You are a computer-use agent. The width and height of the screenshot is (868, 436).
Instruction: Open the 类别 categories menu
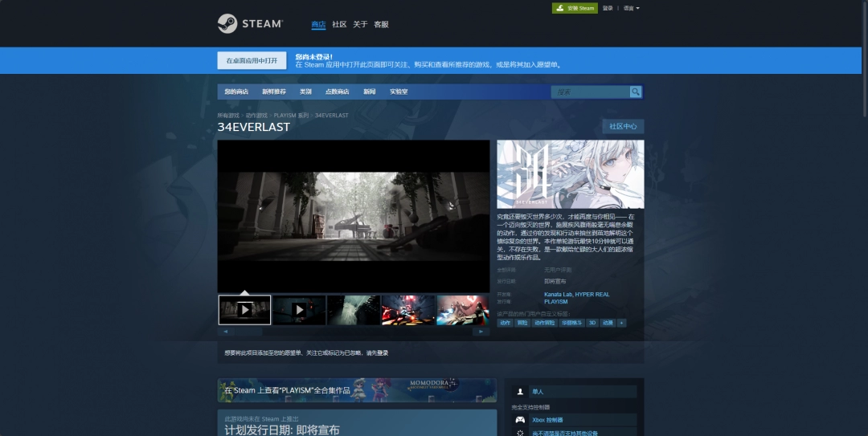(x=305, y=92)
